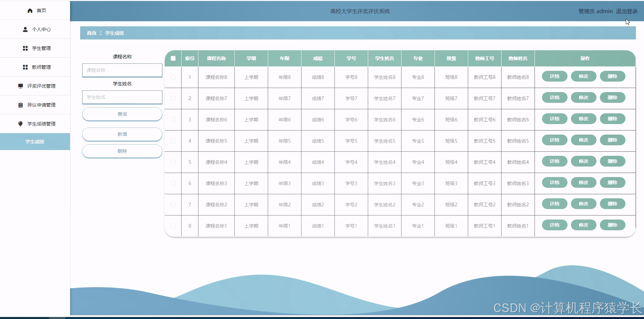The height and width of the screenshot is (319, 644).
Task: Click the 学生姓名8 table cell
Action: [x=385, y=77]
